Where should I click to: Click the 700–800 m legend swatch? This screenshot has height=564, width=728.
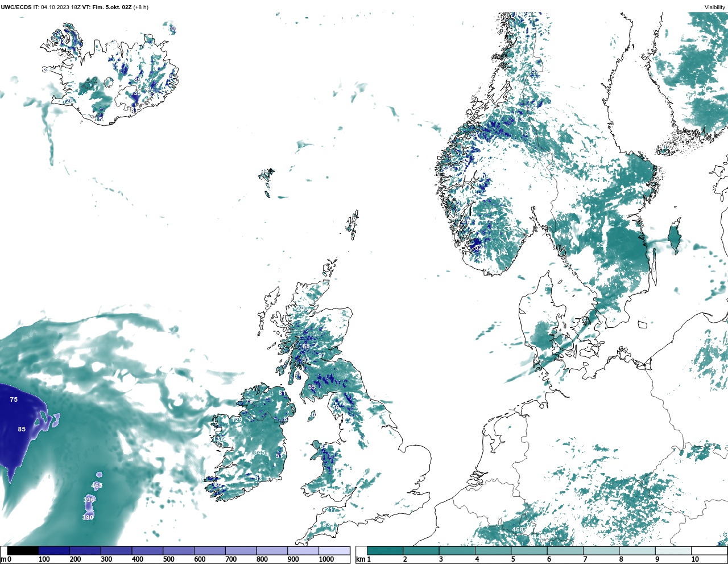coord(241,550)
